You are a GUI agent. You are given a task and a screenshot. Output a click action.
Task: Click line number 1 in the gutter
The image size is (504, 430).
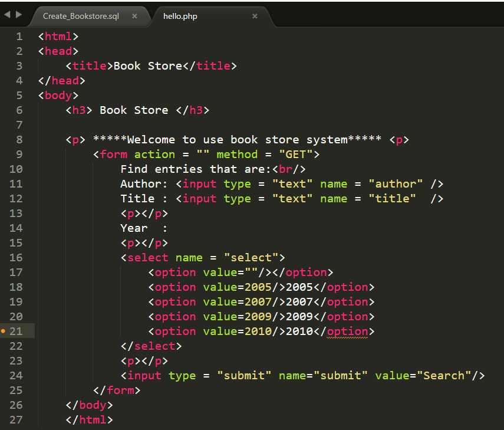(x=19, y=37)
